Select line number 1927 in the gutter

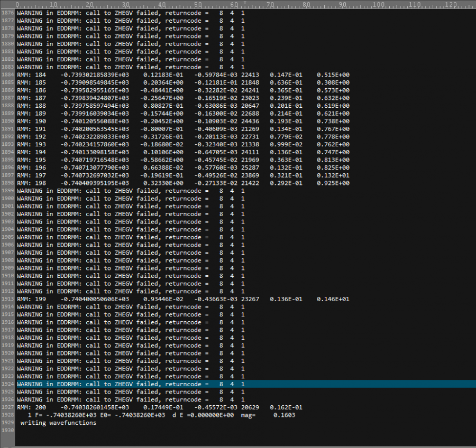[x=7, y=407]
